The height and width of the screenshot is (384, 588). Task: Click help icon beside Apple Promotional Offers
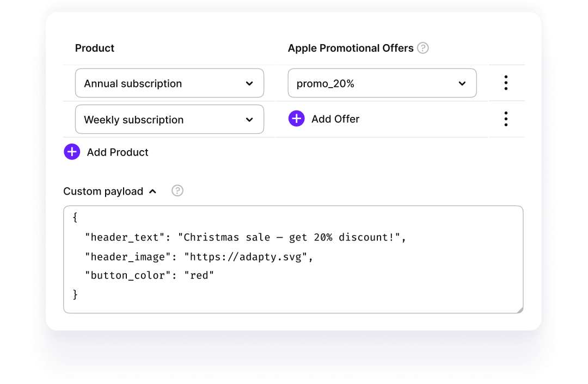click(424, 48)
